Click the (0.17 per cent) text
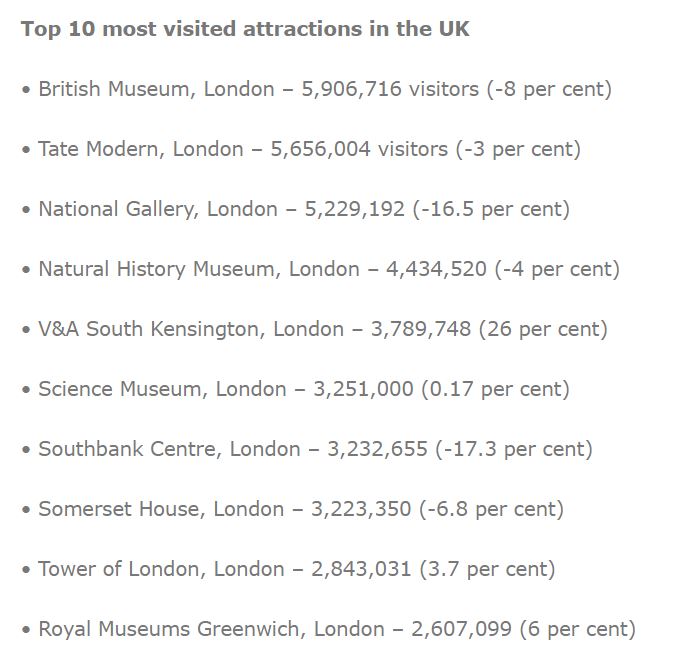 click(496, 389)
